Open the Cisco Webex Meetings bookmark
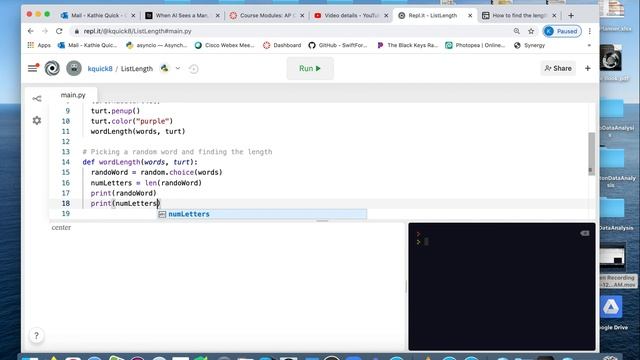 pos(225,45)
